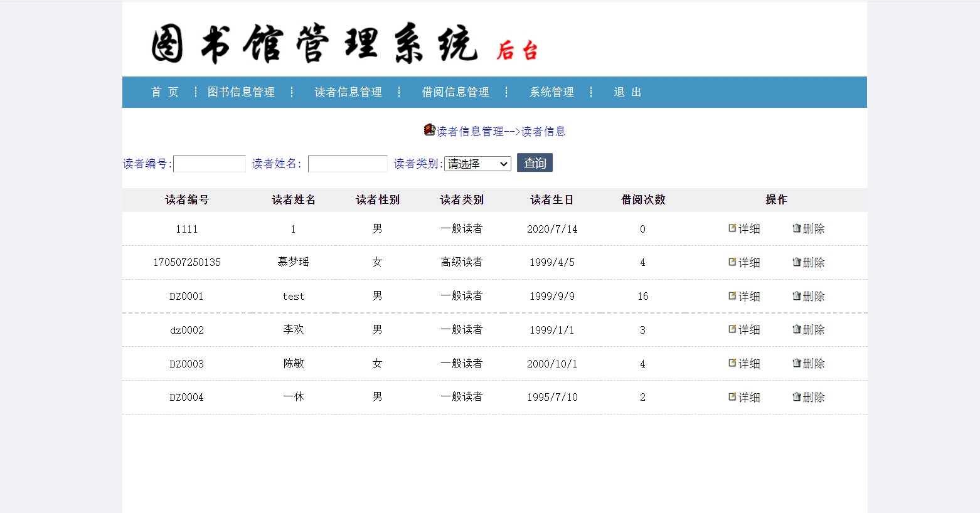Click the trash icon for reader 170507250135

797,262
